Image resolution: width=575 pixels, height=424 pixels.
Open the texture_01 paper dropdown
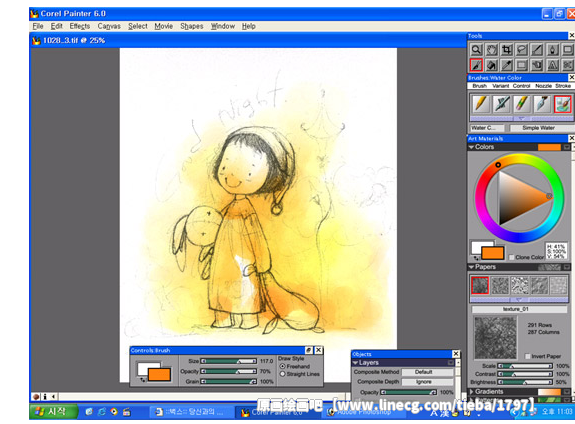pos(519,309)
